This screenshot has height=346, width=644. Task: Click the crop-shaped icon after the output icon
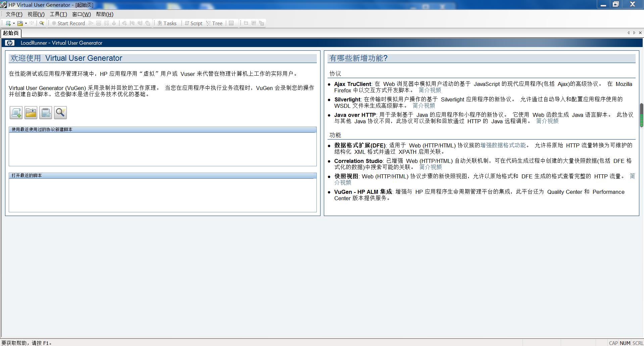[x=246, y=23]
